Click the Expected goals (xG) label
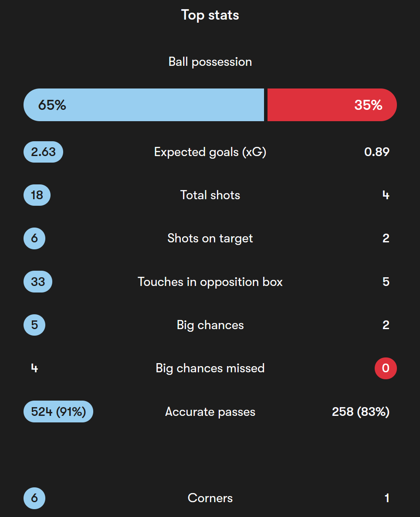This screenshot has width=420, height=517. pos(210,152)
